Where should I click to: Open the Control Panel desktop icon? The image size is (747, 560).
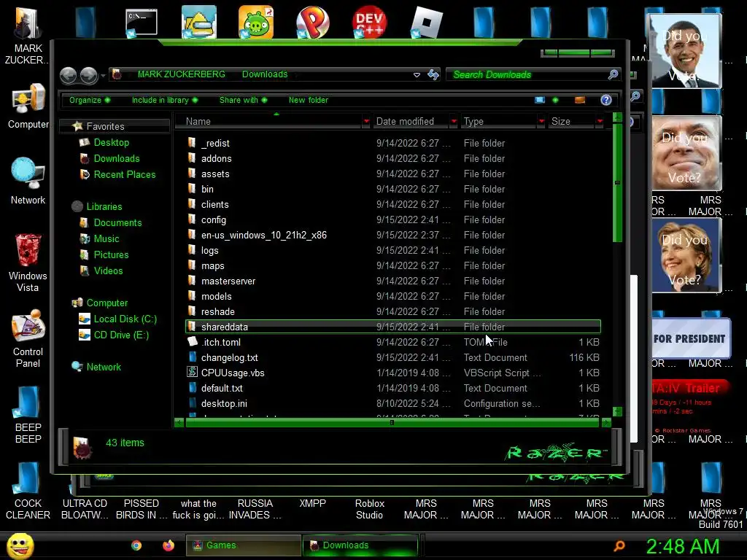(x=28, y=338)
